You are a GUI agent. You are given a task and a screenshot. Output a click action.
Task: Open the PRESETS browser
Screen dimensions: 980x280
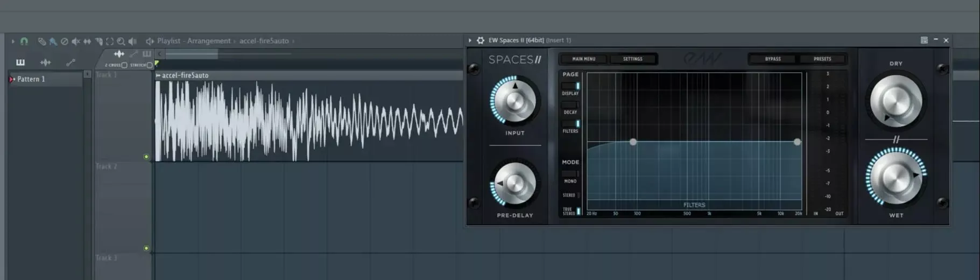(822, 59)
